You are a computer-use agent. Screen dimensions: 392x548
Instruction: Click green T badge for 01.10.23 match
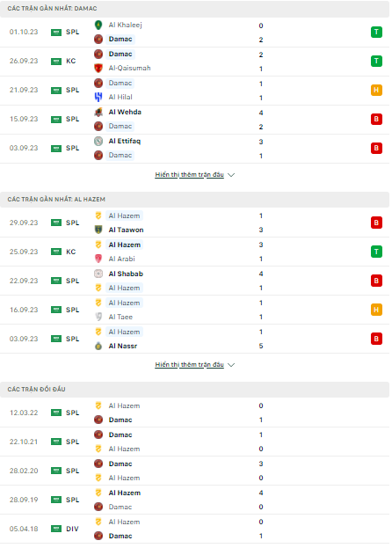(376, 33)
